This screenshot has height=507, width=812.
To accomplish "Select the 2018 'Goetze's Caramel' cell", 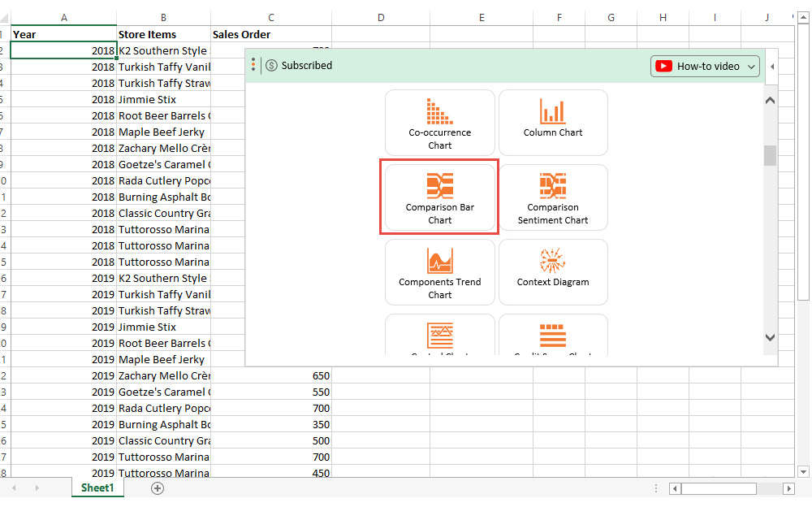I will [x=164, y=165].
